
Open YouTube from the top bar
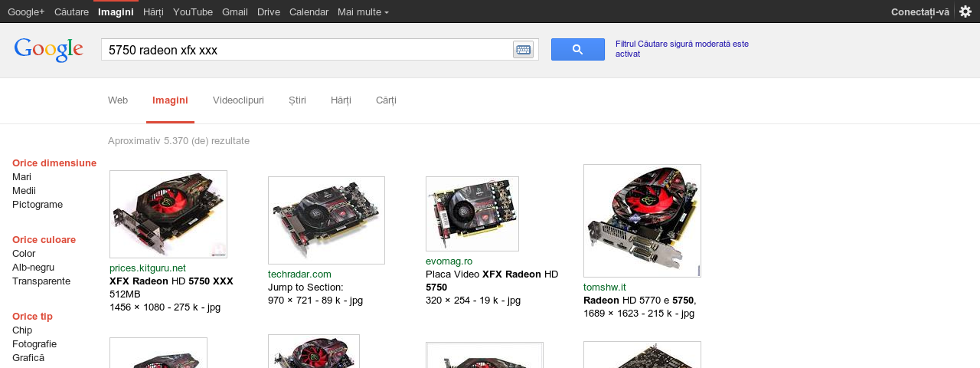pos(193,11)
